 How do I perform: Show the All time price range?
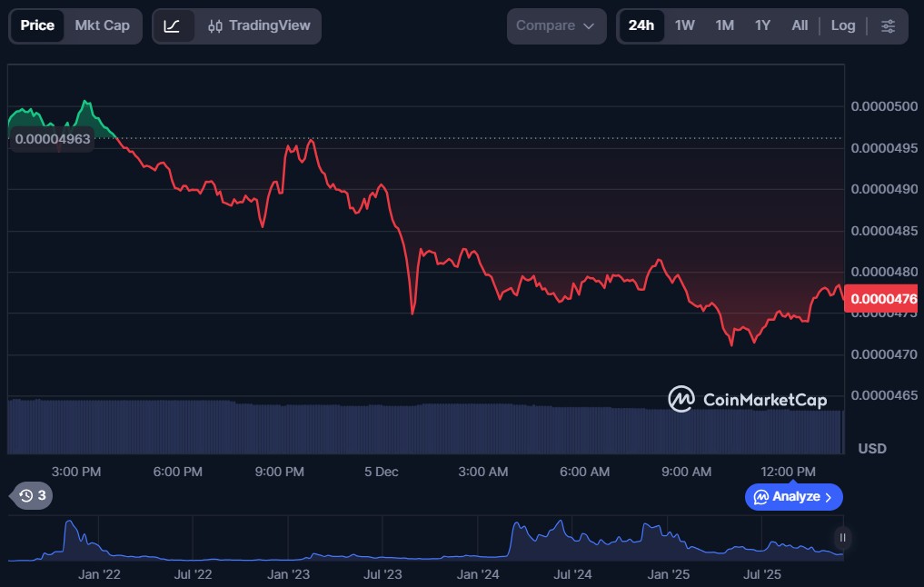pos(800,25)
